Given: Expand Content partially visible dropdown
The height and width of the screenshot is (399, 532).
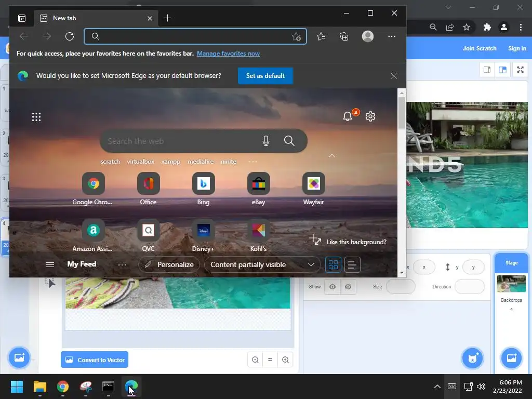Looking at the screenshot, I should (x=262, y=264).
